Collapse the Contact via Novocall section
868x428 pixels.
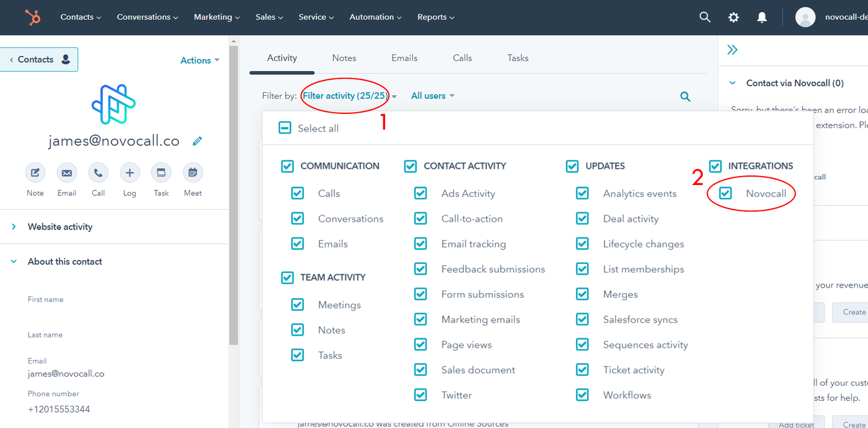coord(733,83)
